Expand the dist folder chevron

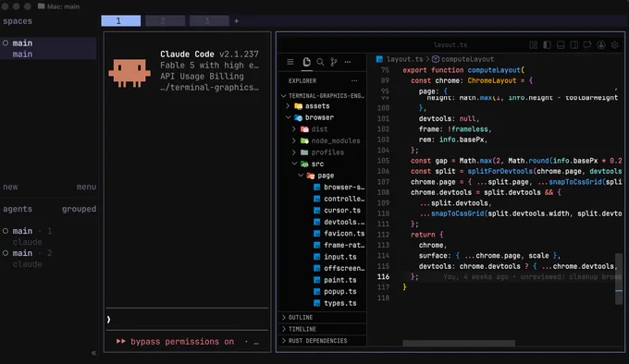(x=294, y=129)
